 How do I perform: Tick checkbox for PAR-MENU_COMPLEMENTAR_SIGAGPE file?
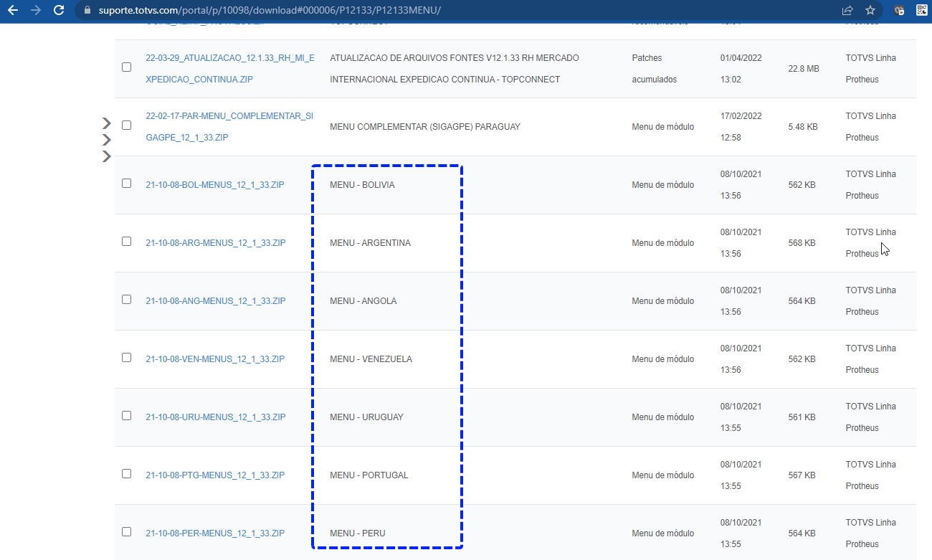click(127, 125)
